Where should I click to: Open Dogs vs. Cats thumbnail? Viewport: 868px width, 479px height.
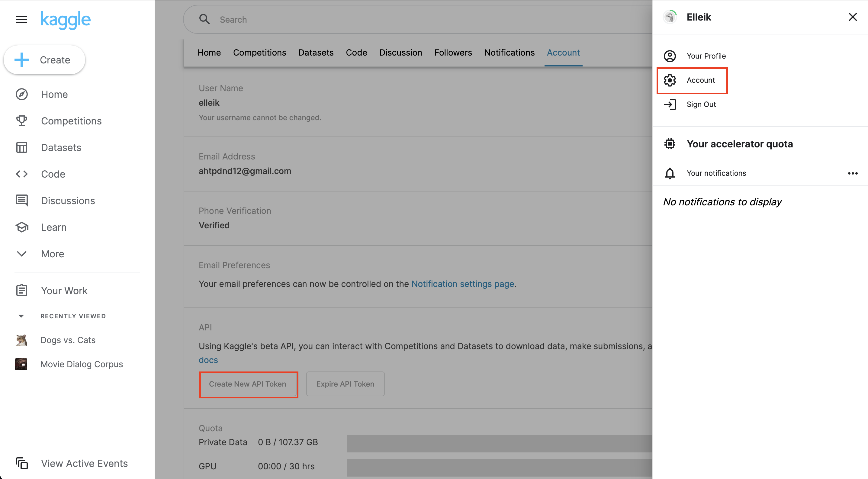click(x=21, y=340)
